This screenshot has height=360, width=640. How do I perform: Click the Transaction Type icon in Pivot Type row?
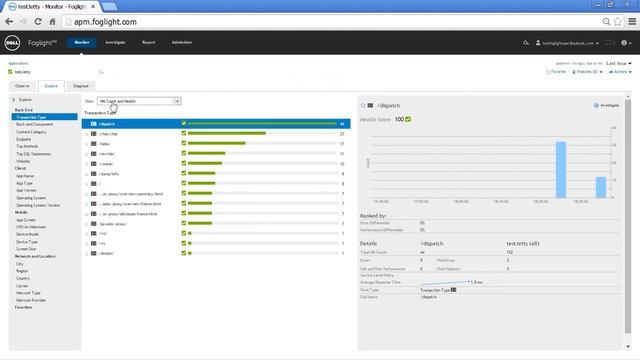(453, 290)
